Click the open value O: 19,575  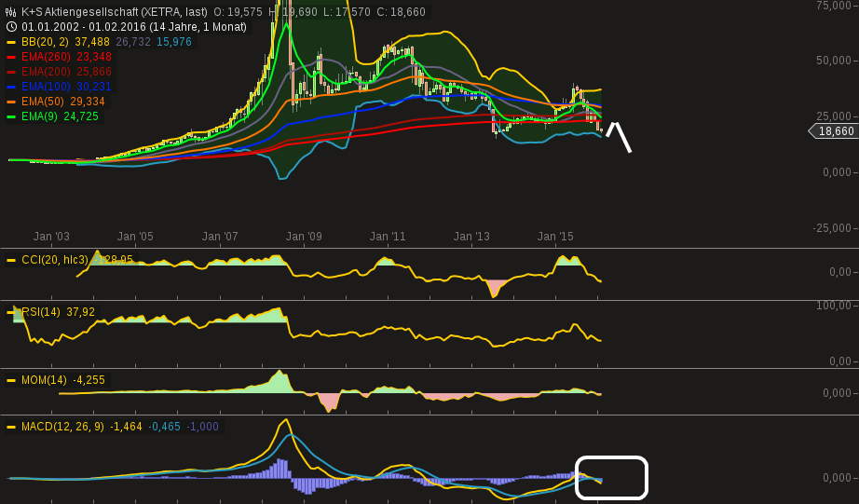(239, 12)
